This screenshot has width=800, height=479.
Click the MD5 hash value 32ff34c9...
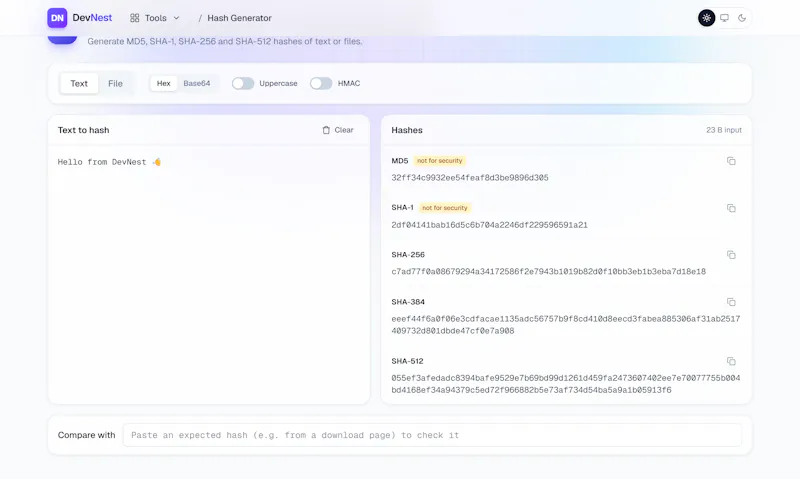470,178
